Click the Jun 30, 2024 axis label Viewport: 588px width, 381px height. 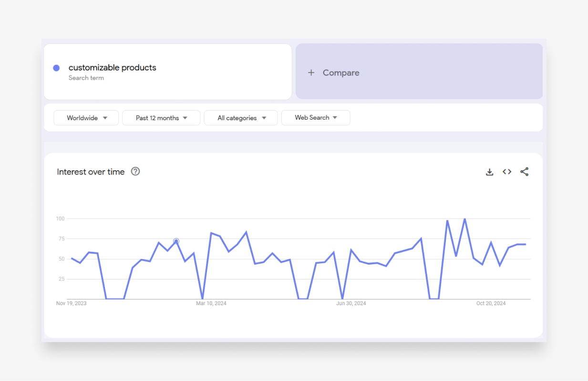(351, 303)
